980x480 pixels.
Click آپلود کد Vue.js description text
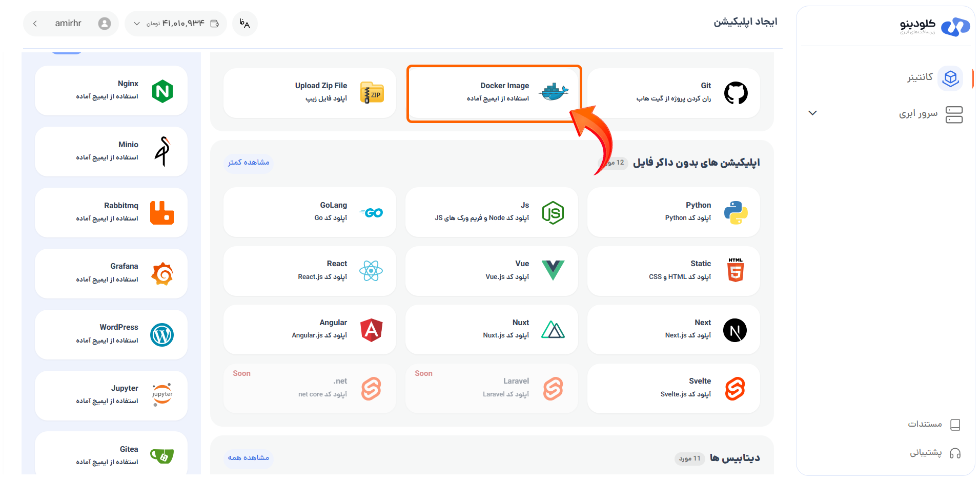(x=507, y=277)
